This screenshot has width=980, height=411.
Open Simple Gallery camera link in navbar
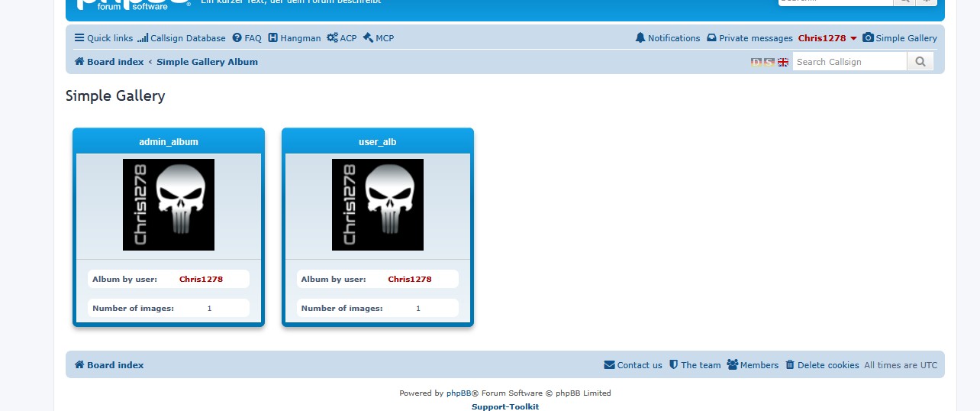(x=900, y=38)
